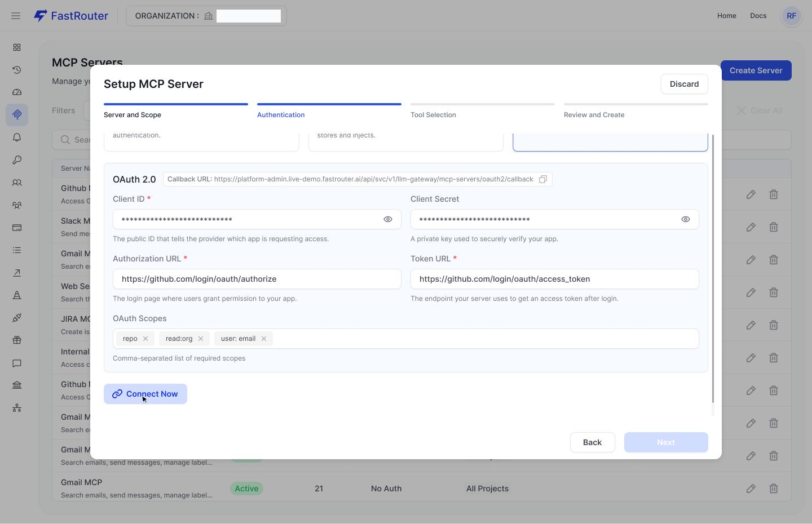This screenshot has width=812, height=524.
Task: Go back to previous setup step
Action: 592,442
